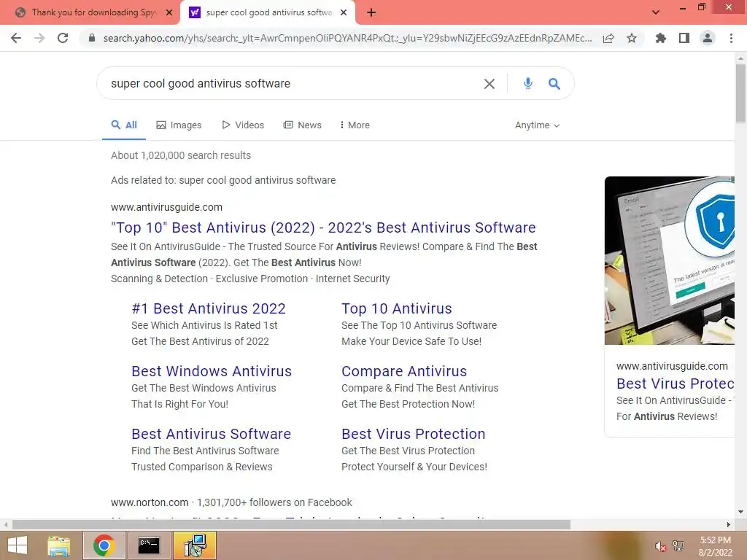Click the browser address bar URL
Viewport: 747px width, 560px height.
click(348, 38)
